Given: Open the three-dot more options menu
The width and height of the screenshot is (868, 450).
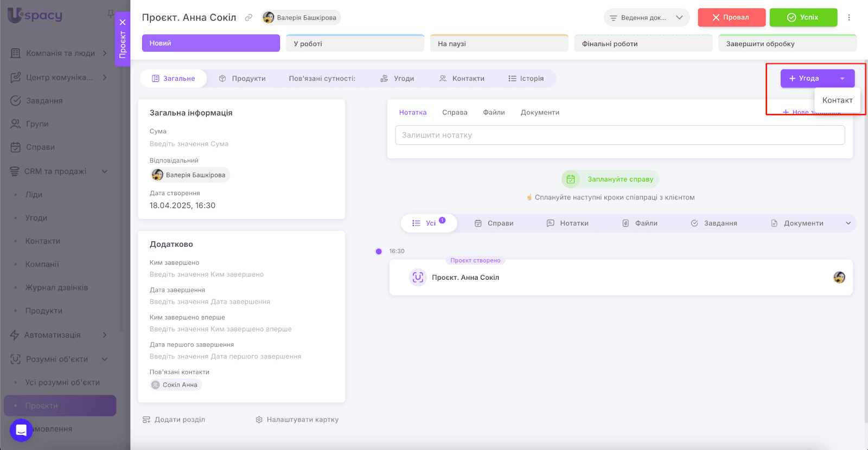Looking at the screenshot, I should click(x=849, y=17).
